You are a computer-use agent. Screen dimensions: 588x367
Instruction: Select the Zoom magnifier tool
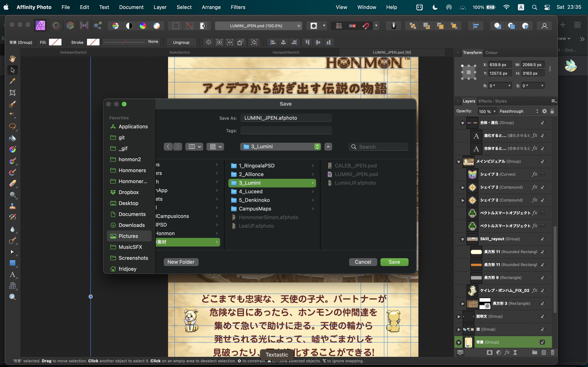(x=12, y=297)
